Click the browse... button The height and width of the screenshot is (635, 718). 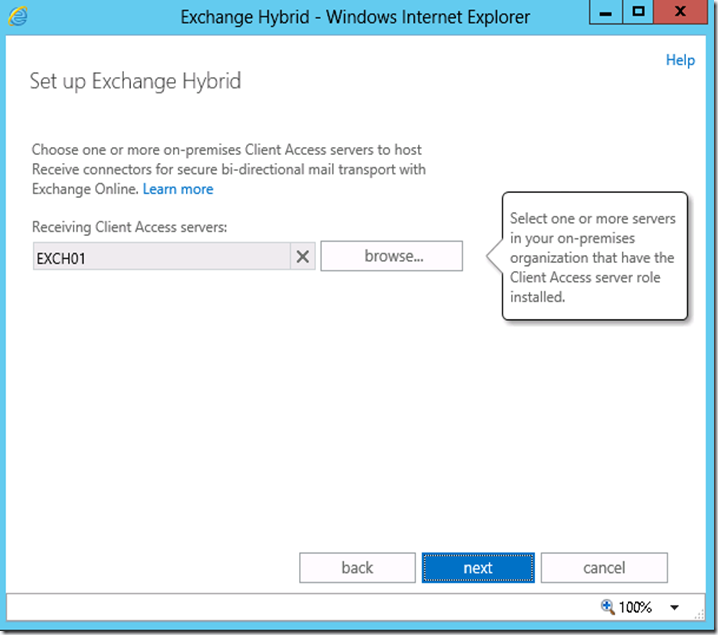point(392,256)
